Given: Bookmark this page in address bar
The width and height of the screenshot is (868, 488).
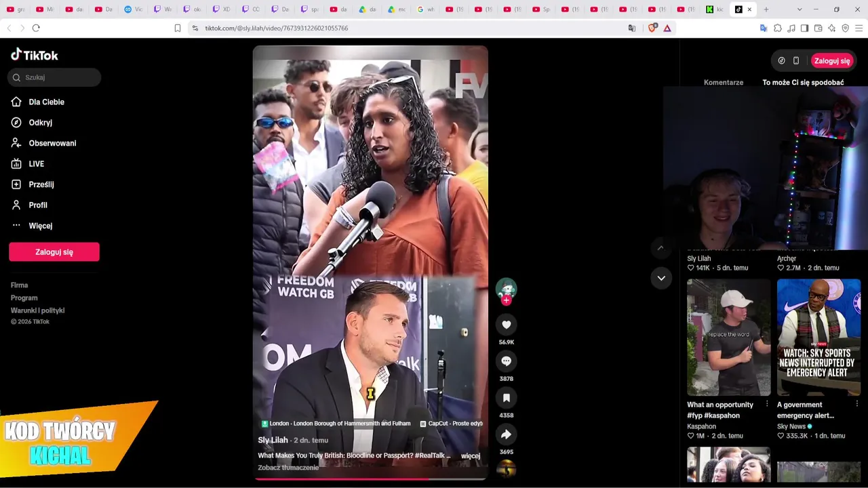Looking at the screenshot, I should pyautogui.click(x=178, y=28).
